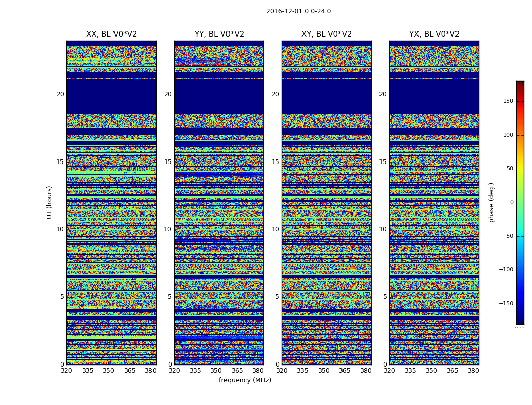This screenshot has width=532, height=405.
Task: Select the 'XX, BL V0*V2' subplot title
Action: coord(111,34)
